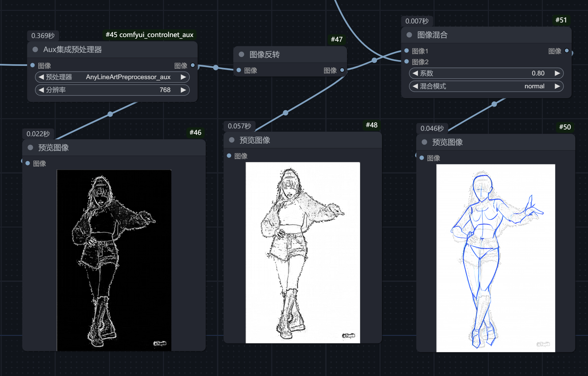The height and width of the screenshot is (376, 588).
Task: Click the #50 node ID badge
Action: coord(565,127)
